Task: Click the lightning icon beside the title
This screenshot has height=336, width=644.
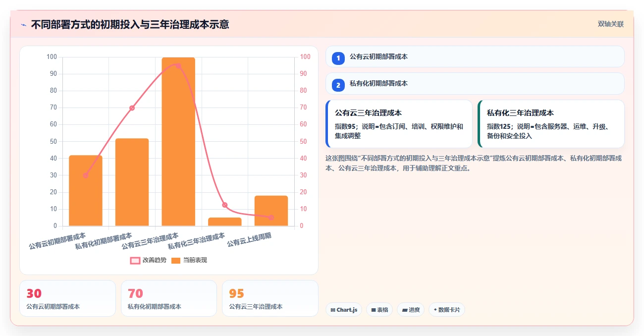Action: pos(23,24)
